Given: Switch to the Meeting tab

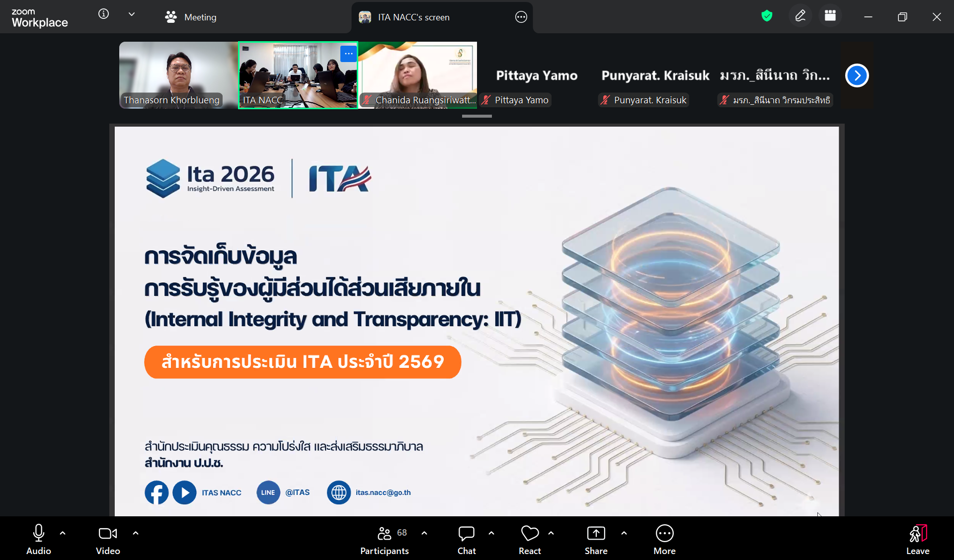Looking at the screenshot, I should [x=191, y=17].
